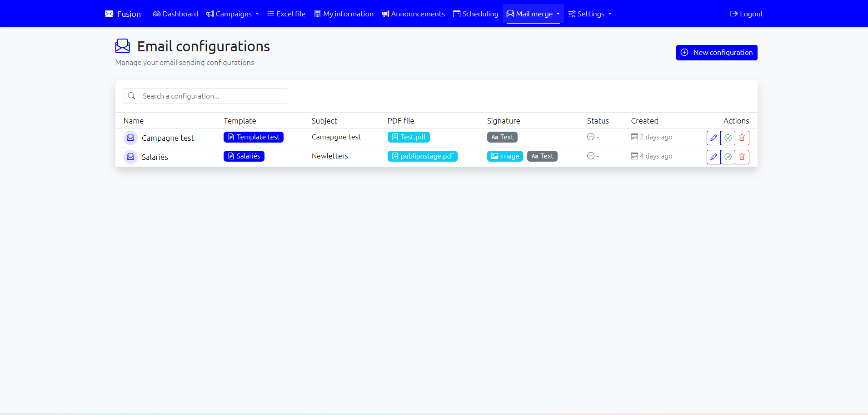Click the envelope icon beside Salariés name
The height and width of the screenshot is (415, 868).
tap(130, 157)
